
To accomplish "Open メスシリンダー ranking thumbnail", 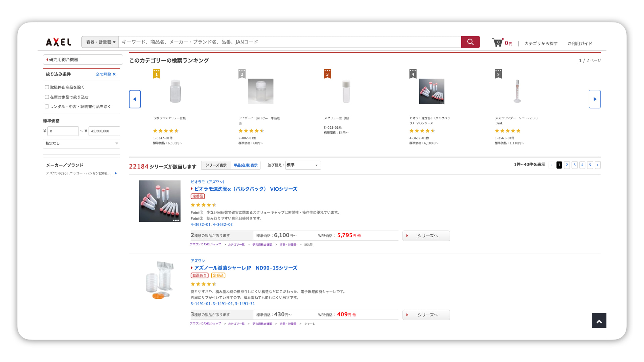I will (x=517, y=91).
